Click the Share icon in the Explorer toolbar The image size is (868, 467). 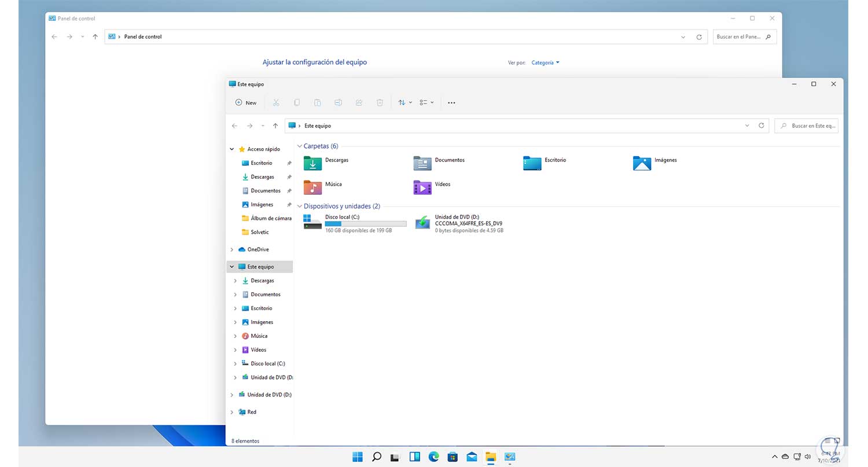359,102
